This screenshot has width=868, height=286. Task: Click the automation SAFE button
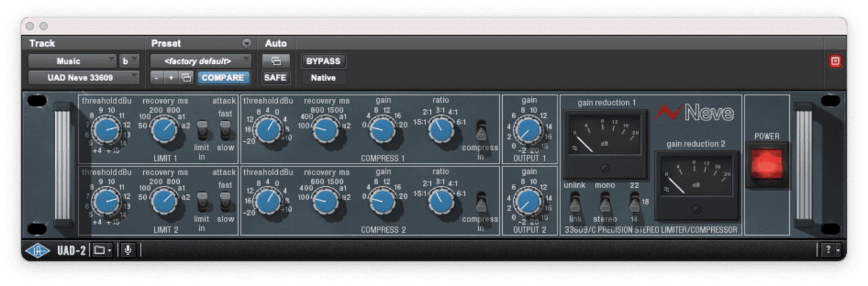275,77
